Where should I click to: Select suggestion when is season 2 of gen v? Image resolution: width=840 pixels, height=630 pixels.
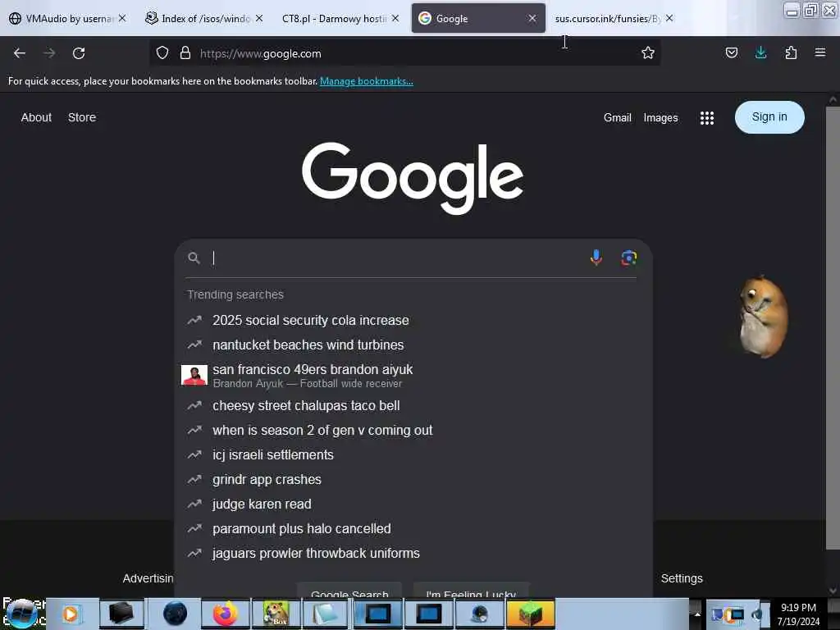point(322,430)
